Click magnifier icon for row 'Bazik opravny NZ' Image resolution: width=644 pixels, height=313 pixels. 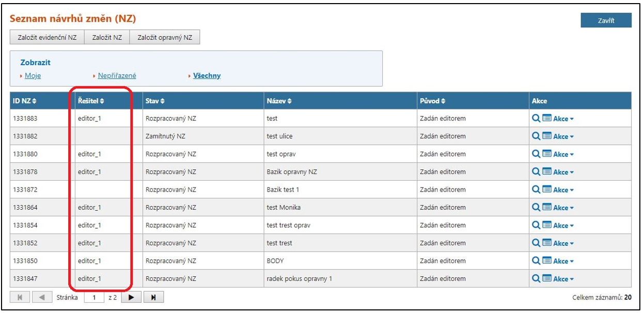[x=537, y=172]
